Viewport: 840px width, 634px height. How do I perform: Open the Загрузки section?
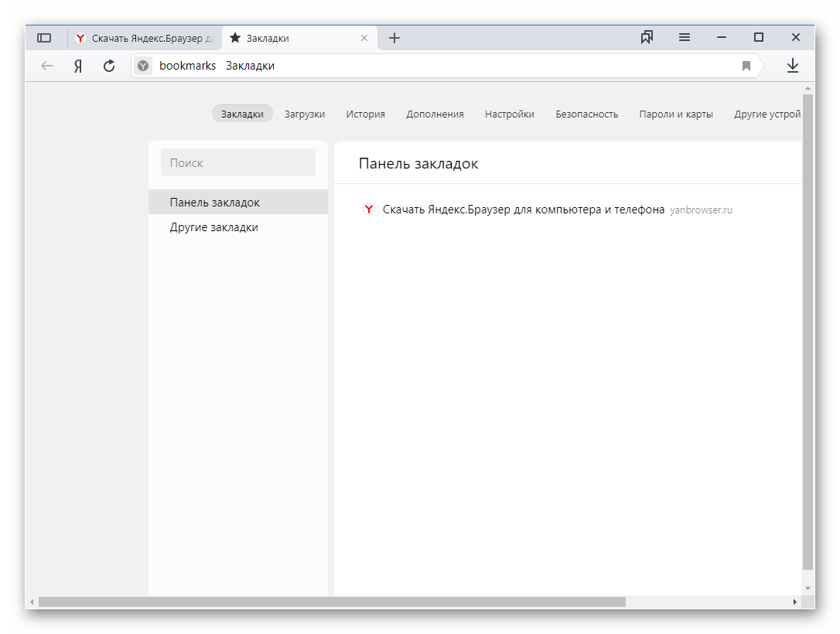(x=305, y=114)
